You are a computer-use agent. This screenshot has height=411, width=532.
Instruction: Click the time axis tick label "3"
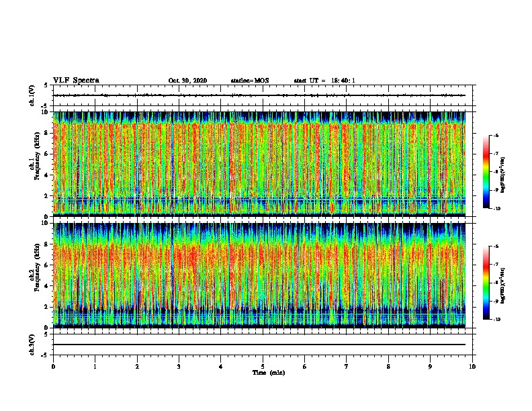(179, 367)
